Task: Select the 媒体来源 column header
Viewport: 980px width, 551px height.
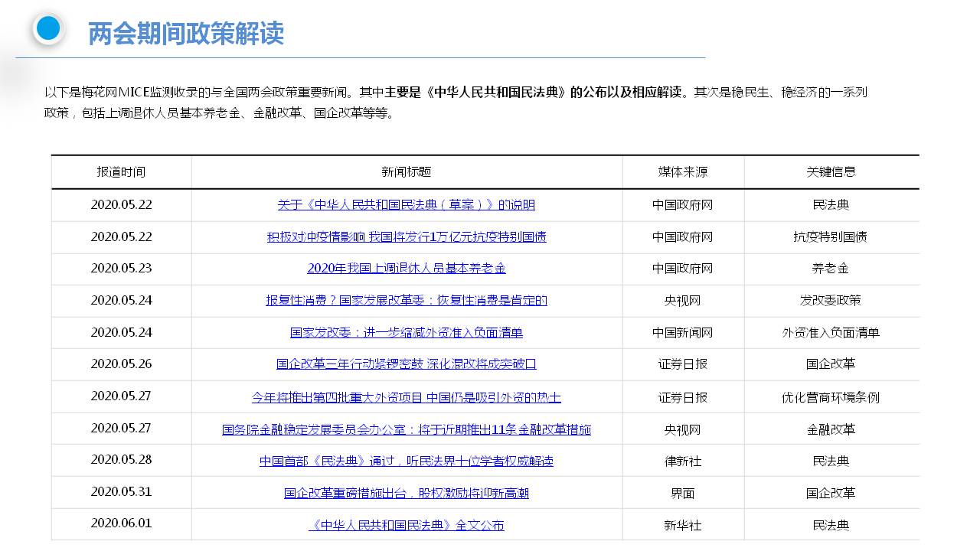Action: tap(682, 172)
